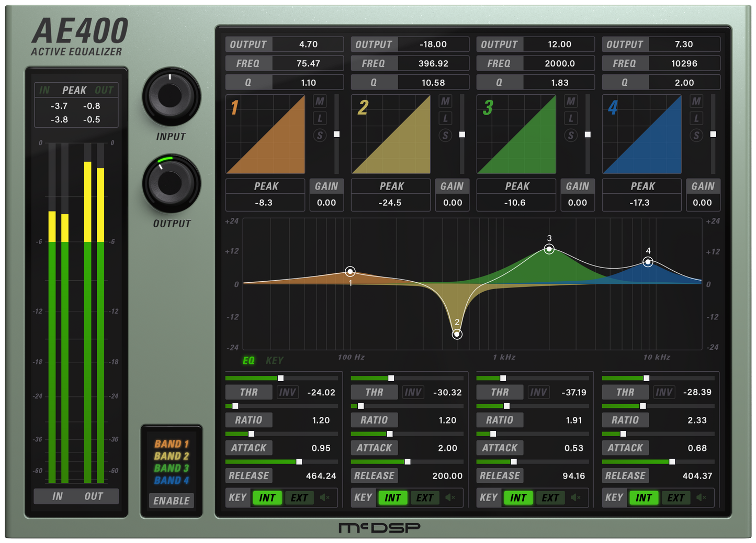Select the EQ display tab
Screen dimensions: 756x543
coord(248,360)
